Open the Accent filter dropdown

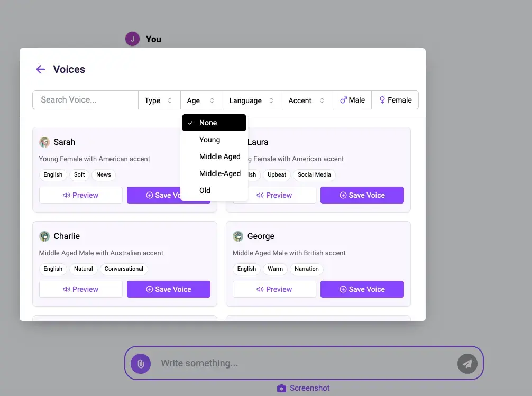pyautogui.click(x=307, y=100)
